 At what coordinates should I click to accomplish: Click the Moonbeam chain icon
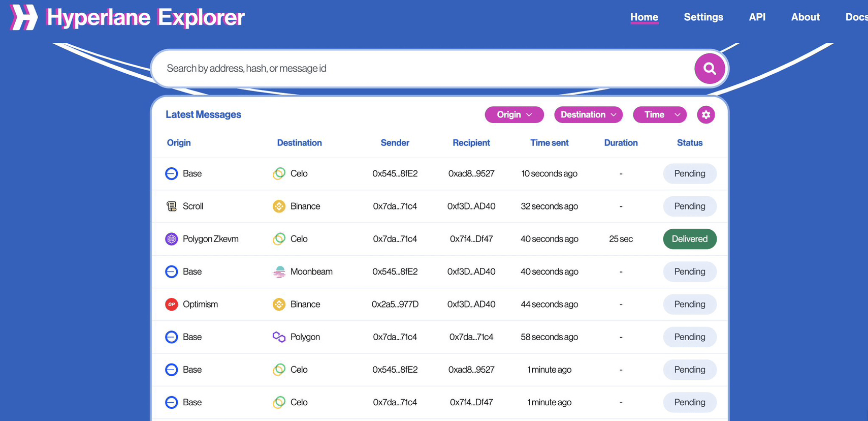pos(279,272)
